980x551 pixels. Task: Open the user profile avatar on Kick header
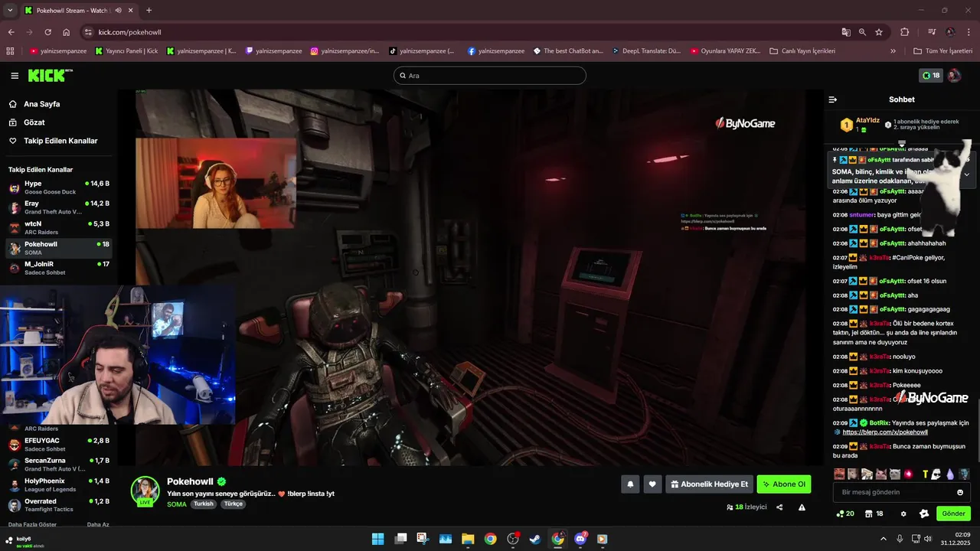[954, 76]
